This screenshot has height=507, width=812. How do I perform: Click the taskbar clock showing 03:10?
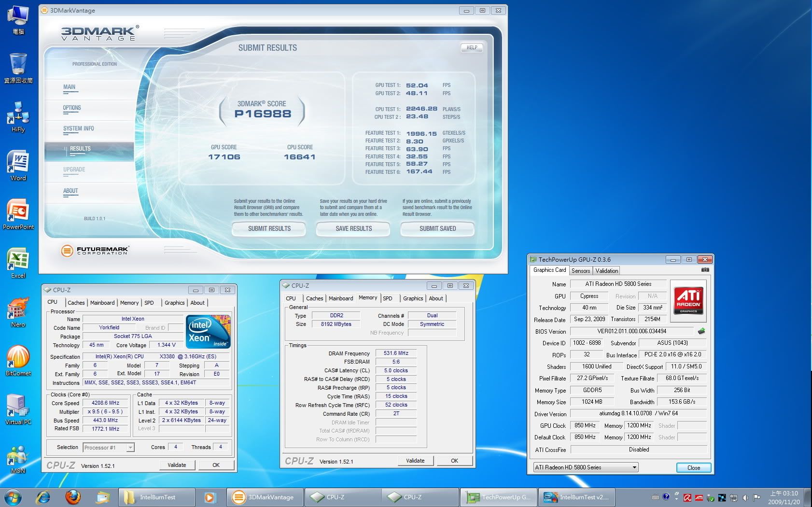784,497
